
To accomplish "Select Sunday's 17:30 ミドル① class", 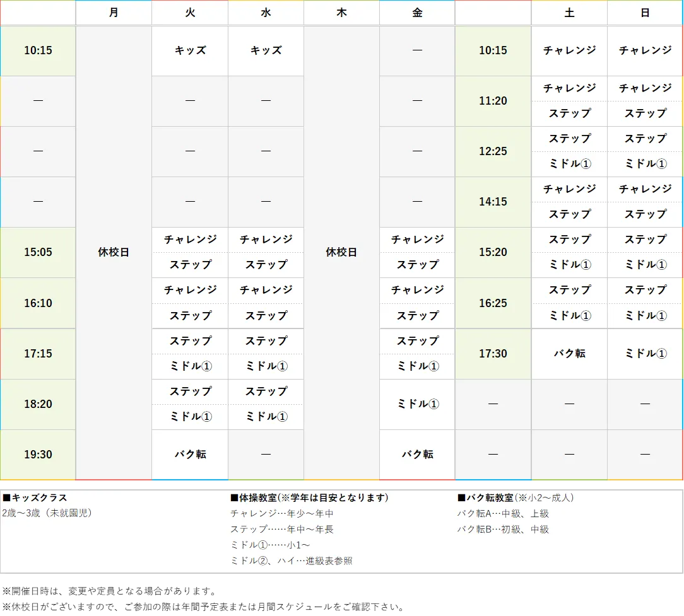I will (x=644, y=354).
